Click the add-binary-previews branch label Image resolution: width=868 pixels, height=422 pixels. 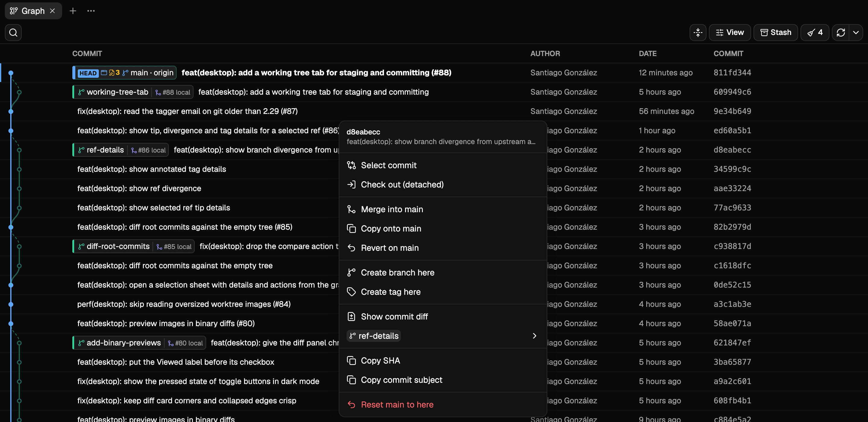click(120, 343)
